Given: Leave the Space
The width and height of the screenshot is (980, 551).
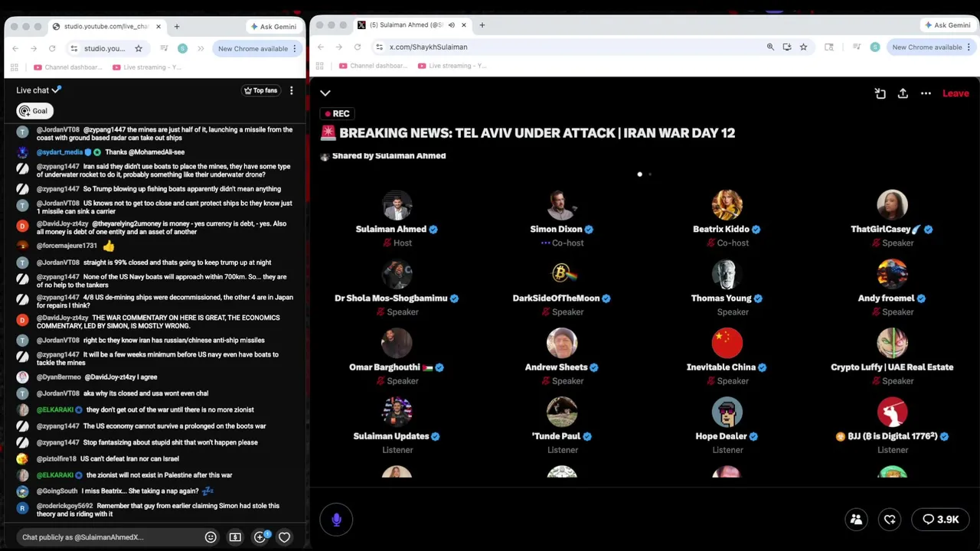Looking at the screenshot, I should pyautogui.click(x=955, y=93).
